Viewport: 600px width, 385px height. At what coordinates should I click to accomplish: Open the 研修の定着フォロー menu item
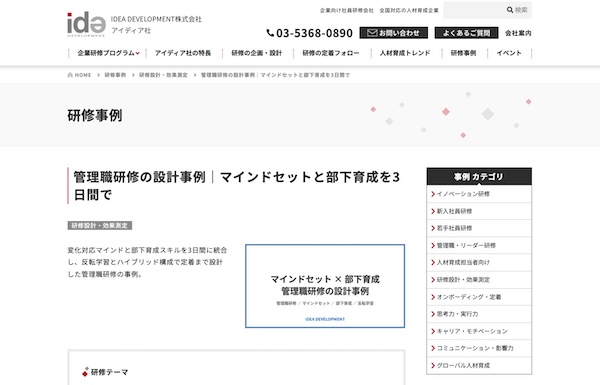point(331,53)
